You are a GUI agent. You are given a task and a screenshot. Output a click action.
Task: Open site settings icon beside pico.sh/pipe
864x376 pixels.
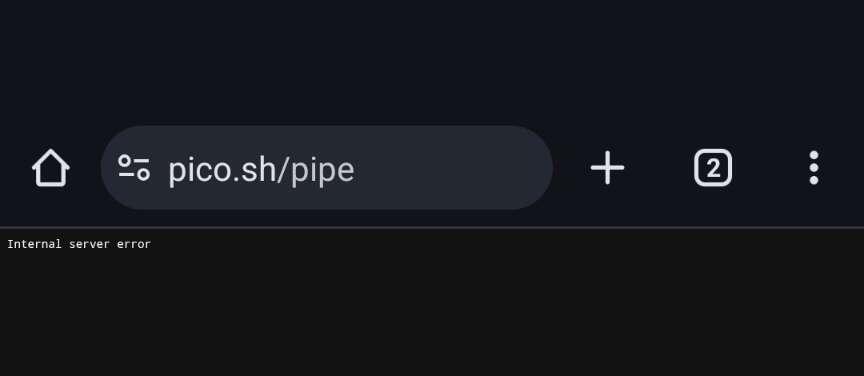[x=134, y=168]
